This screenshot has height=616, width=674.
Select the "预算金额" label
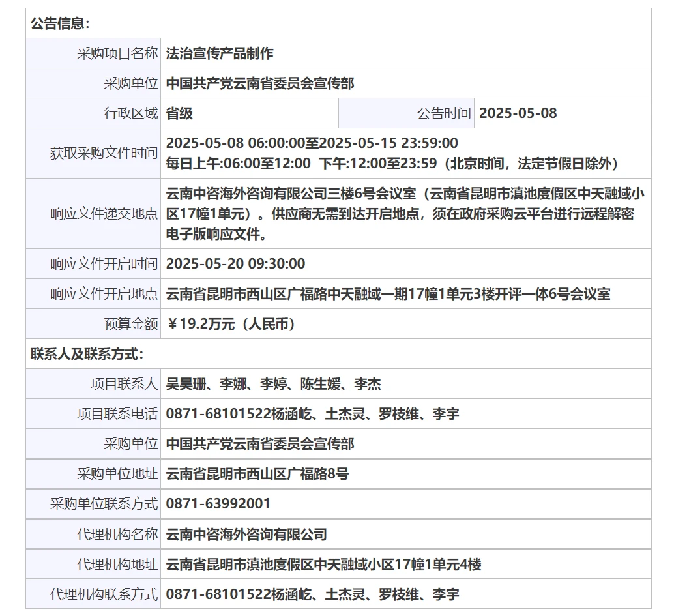tap(130, 324)
